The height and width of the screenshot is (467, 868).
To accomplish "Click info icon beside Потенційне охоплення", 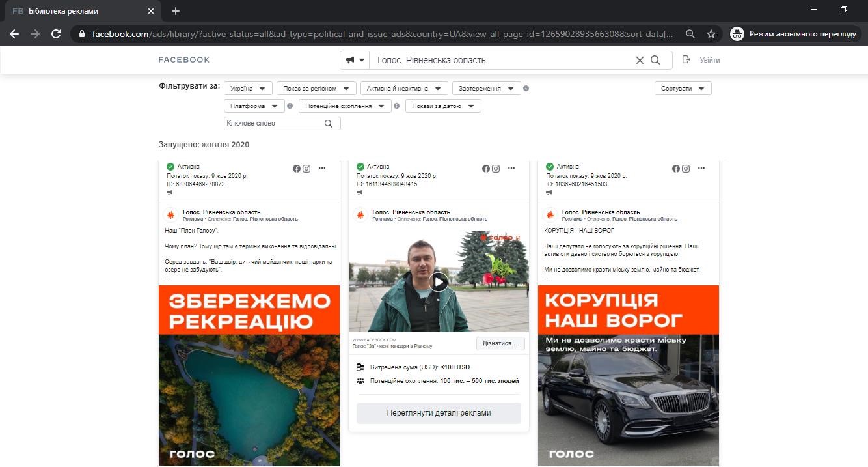I will 396,106.
